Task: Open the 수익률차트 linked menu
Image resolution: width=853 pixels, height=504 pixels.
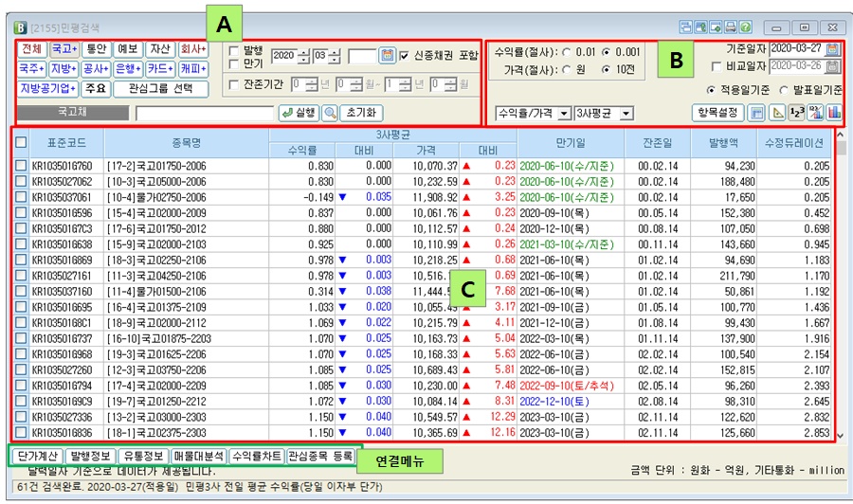Action: coord(257,456)
